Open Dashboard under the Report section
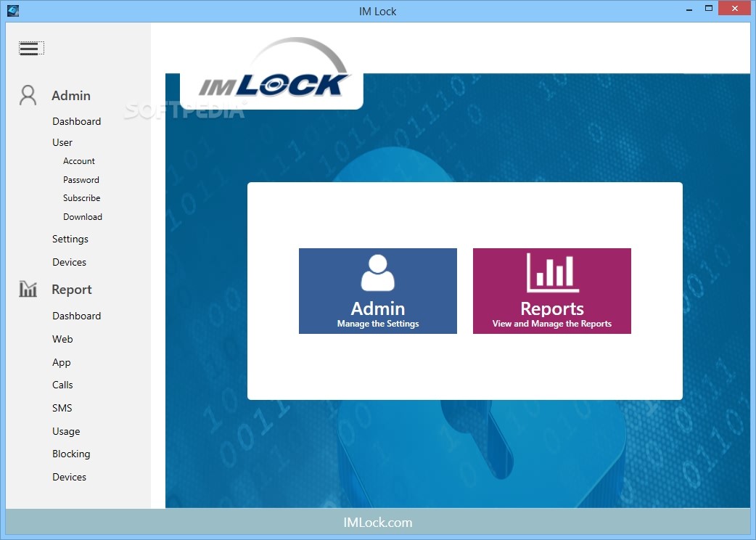 [77, 316]
